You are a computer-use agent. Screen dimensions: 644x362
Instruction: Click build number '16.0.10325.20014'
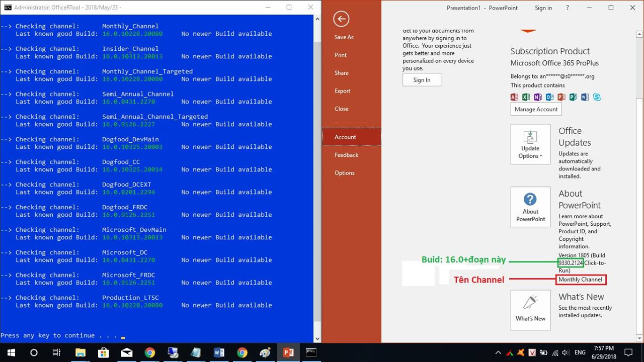coord(132,169)
